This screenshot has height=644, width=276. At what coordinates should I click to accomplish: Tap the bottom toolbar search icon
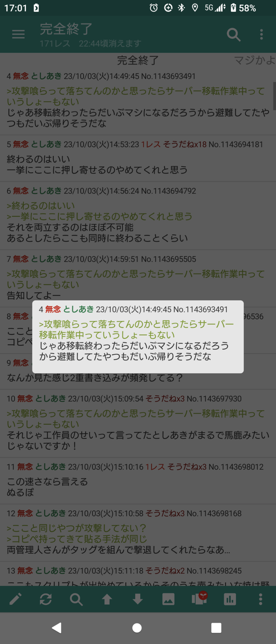pos(76,600)
